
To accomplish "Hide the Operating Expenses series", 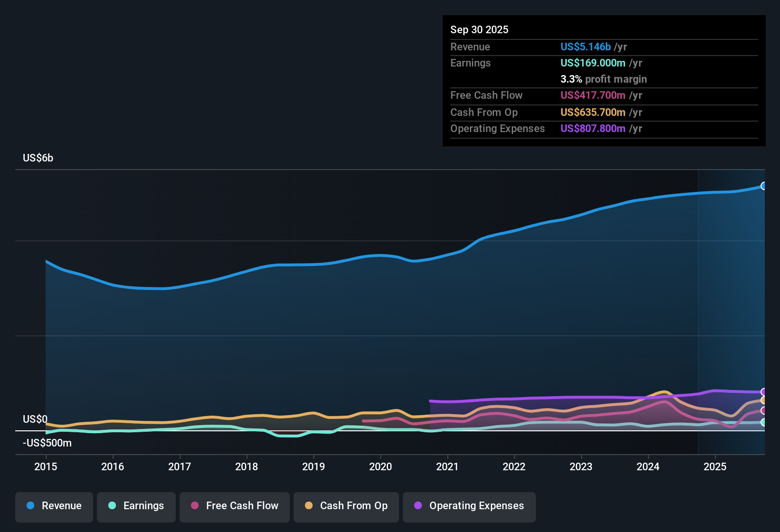I will (469, 506).
